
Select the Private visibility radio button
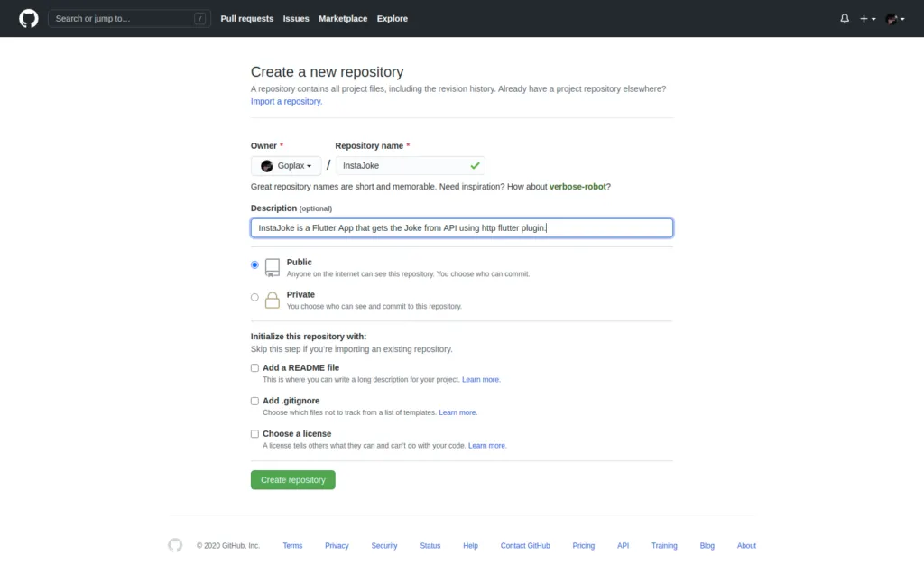(254, 297)
